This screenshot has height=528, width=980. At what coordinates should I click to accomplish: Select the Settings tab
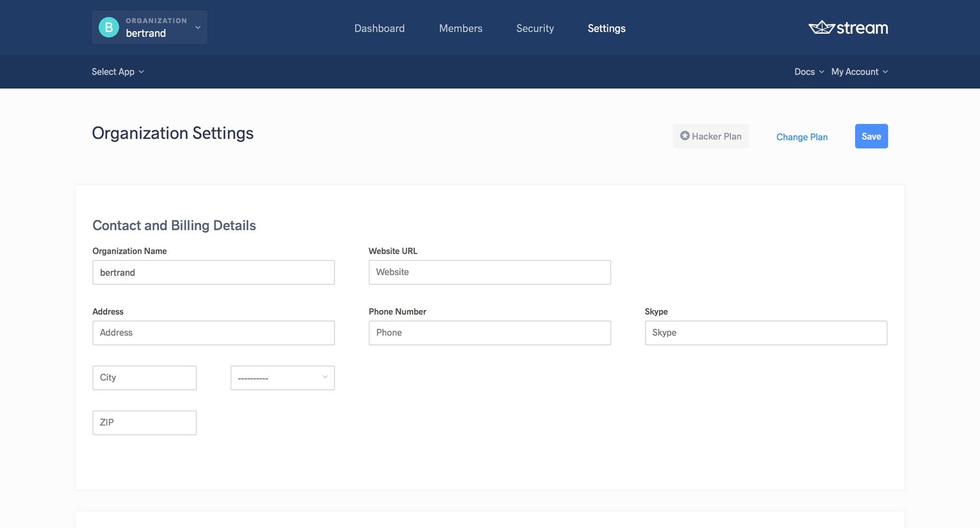click(607, 28)
